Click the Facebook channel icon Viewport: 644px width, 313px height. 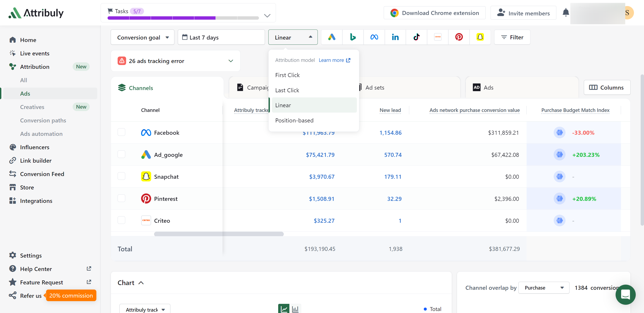point(146,132)
